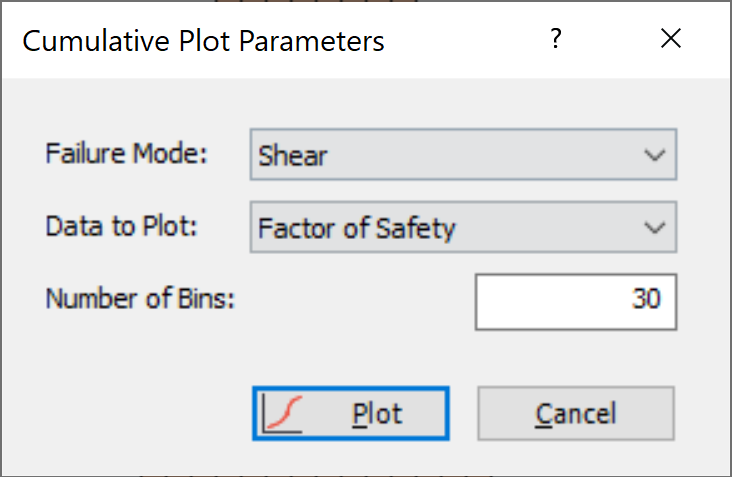Viewport: 732px width, 477px height.
Task: Click the red cumulative curve icon
Action: pos(282,414)
